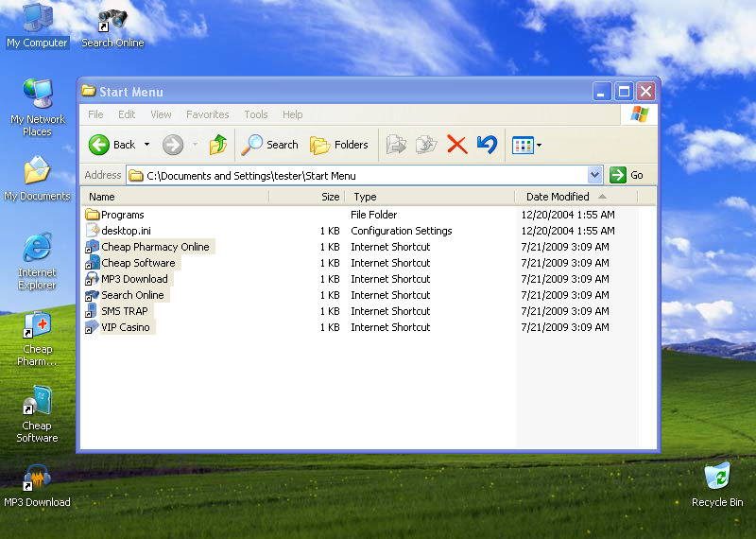Open the Back history dropdown arrow
This screenshot has width=756, height=539.
146,145
